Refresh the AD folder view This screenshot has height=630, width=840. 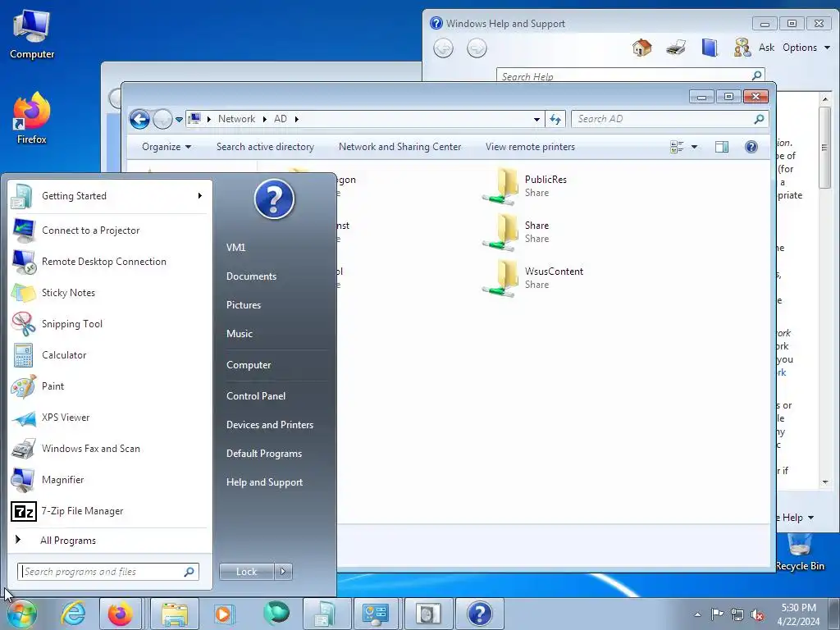coord(555,120)
